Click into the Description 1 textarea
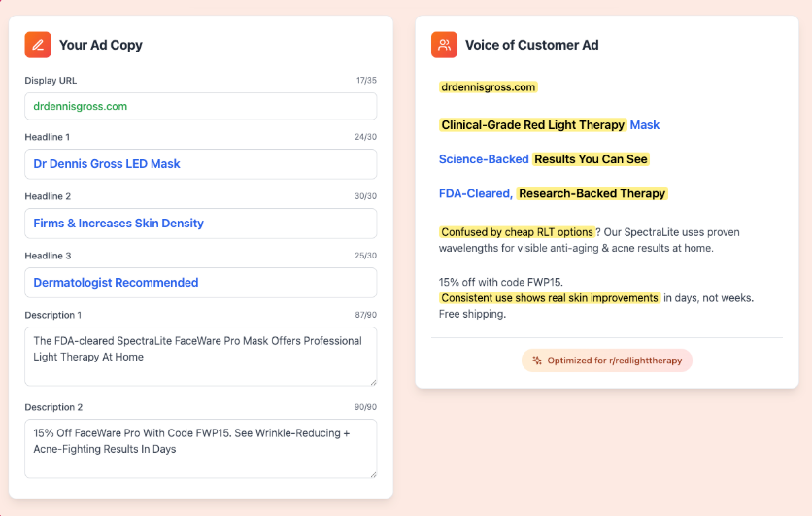Screen dimensions: 812x516 coord(201,357)
